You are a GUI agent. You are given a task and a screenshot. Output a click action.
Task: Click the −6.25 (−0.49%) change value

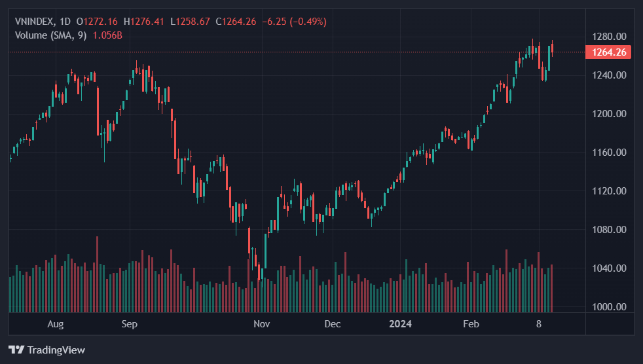pyautogui.click(x=294, y=22)
